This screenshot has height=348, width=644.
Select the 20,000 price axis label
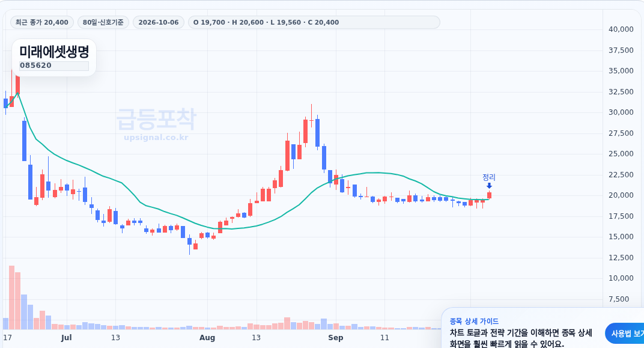point(621,195)
